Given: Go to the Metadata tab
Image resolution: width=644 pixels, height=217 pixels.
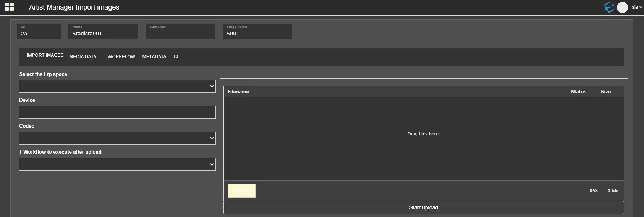Looking at the screenshot, I should click(x=154, y=57).
